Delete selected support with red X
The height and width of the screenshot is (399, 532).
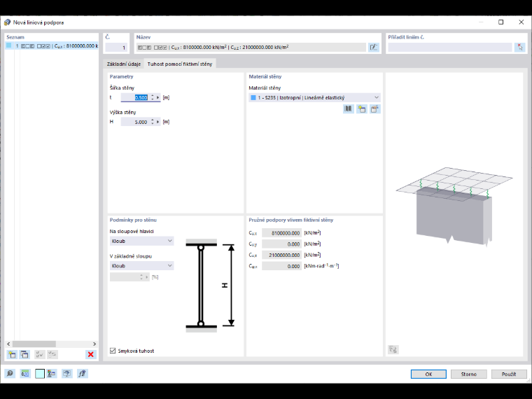click(90, 355)
